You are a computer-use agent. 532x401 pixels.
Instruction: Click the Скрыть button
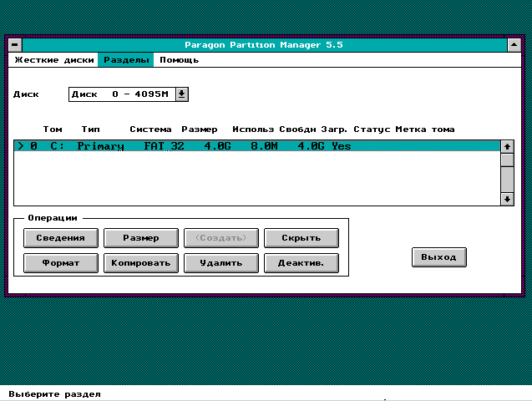[301, 238]
